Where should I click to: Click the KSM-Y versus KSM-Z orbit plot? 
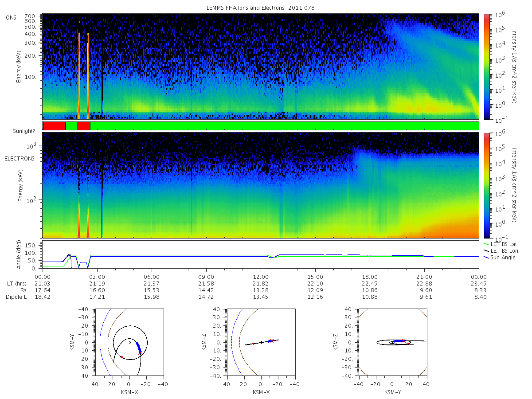point(392,342)
